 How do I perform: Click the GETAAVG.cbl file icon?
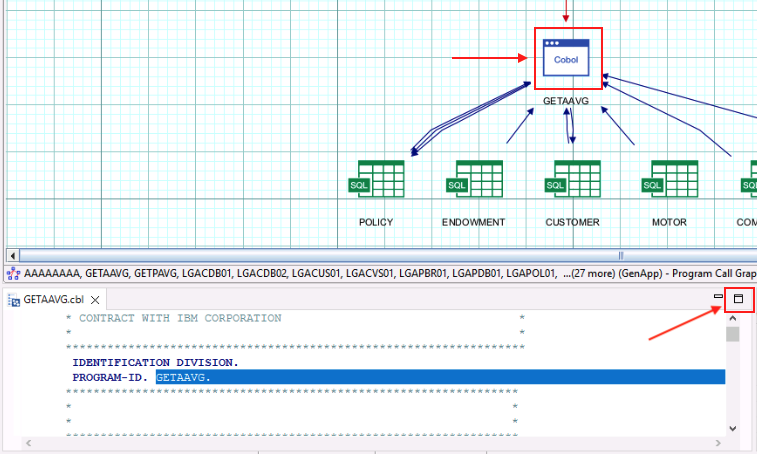coord(14,300)
